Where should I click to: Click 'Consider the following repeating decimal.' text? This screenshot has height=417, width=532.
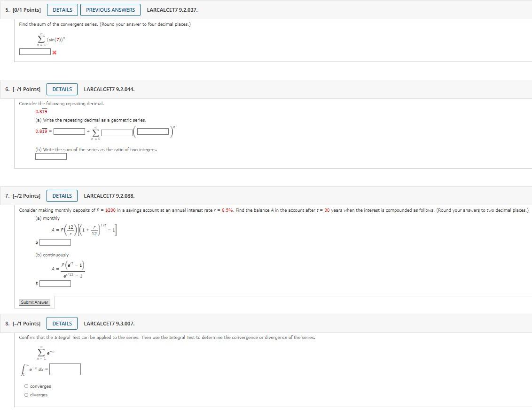[x=62, y=103]
